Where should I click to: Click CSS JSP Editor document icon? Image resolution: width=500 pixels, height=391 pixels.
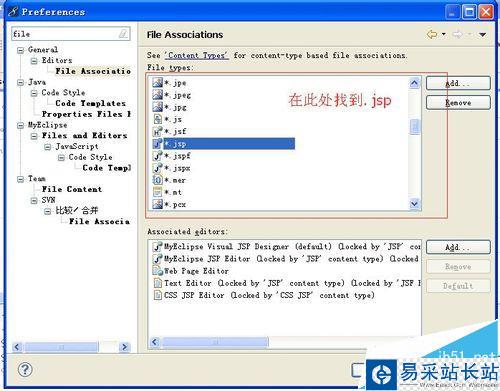point(157,295)
